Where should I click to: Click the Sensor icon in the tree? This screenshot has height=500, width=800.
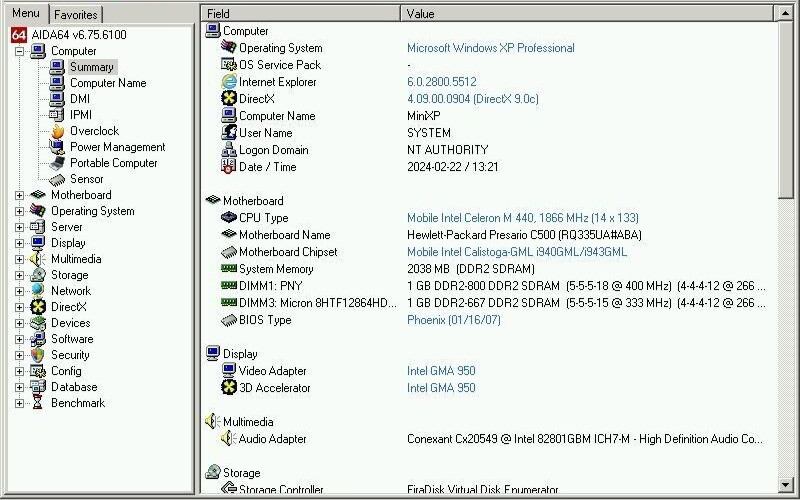[x=57, y=179]
